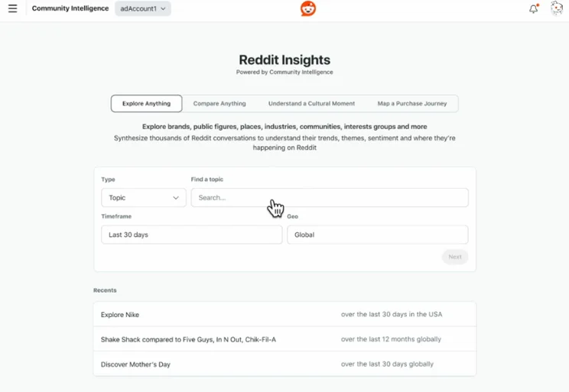Switch to Understand a Cultural Moment tab

[x=312, y=104]
